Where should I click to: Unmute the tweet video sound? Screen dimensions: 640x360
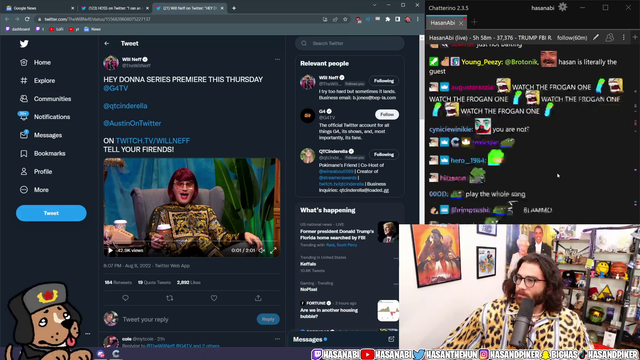[x=262, y=250]
